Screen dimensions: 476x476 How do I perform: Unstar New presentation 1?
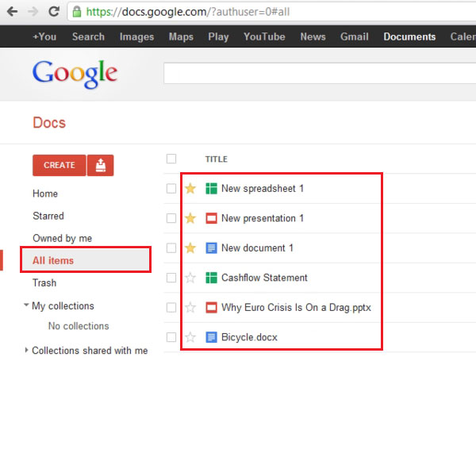pyautogui.click(x=190, y=218)
